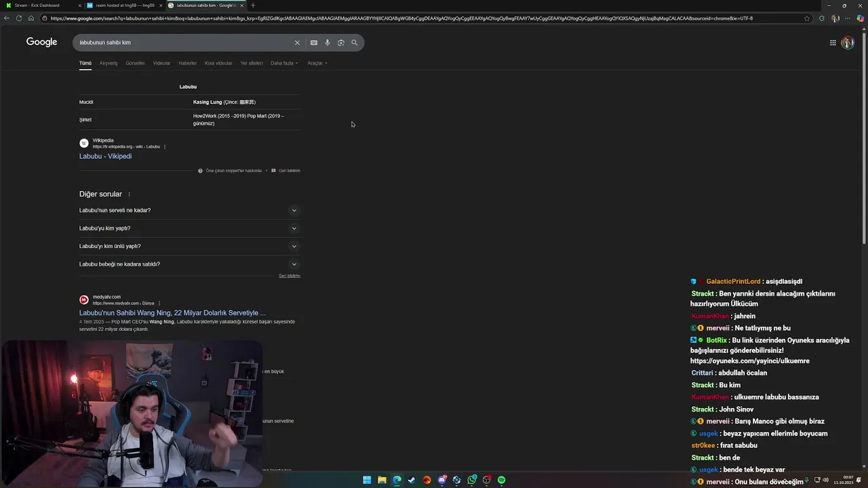Image resolution: width=868 pixels, height=488 pixels.
Task: Start voice search with the microphone icon
Action: 327,43
